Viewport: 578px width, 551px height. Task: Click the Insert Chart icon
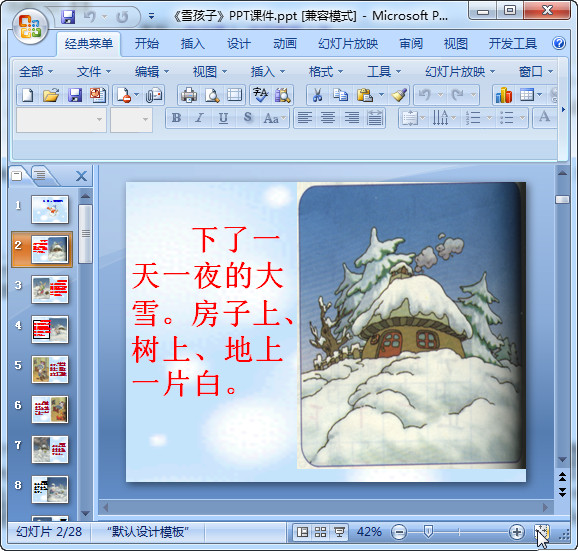504,95
